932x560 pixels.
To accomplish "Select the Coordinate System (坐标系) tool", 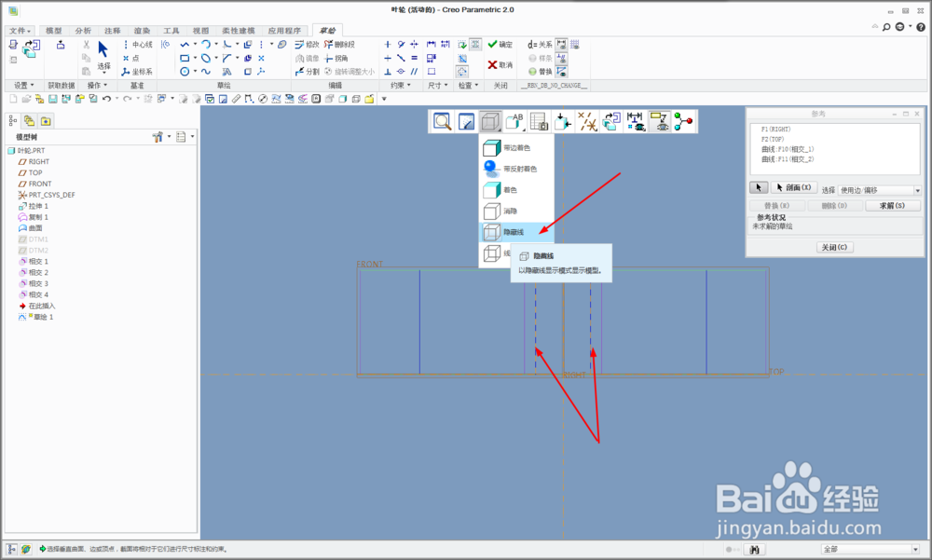I will [137, 72].
